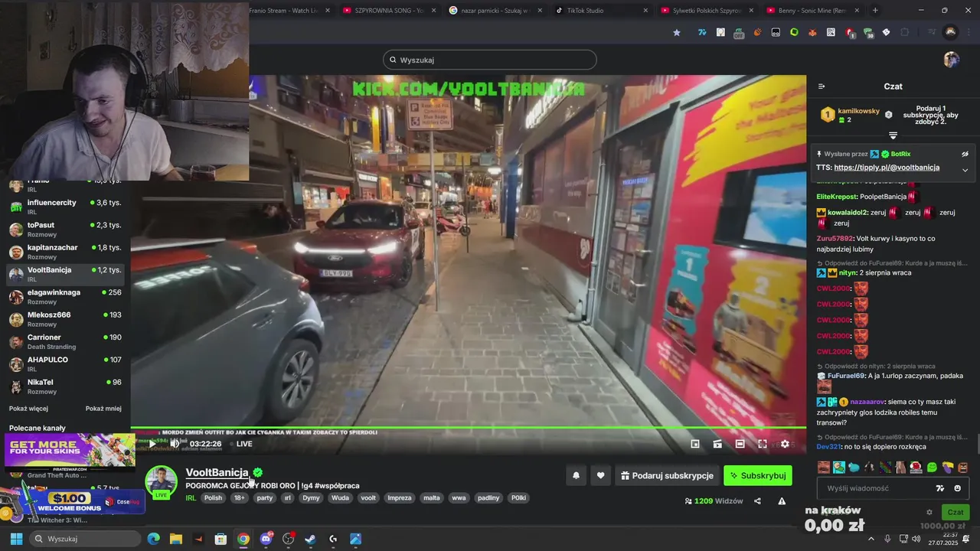Click Pokaż więcej in the sidebar

pos(28,409)
